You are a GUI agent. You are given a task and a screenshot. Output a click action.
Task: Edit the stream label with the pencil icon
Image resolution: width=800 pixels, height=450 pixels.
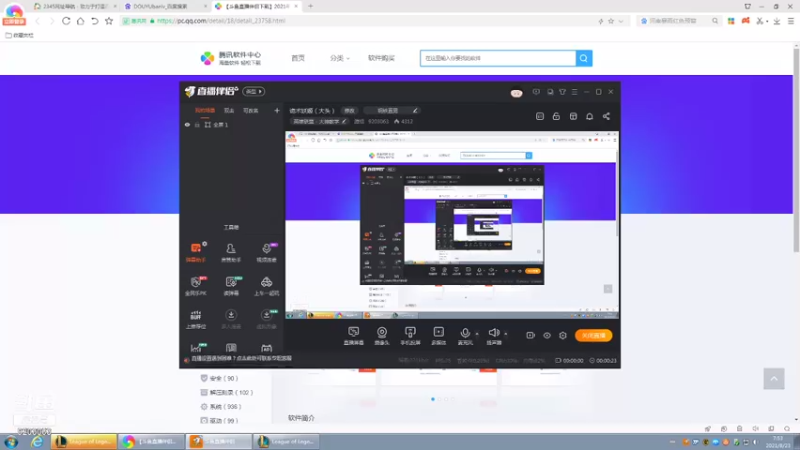(x=415, y=111)
